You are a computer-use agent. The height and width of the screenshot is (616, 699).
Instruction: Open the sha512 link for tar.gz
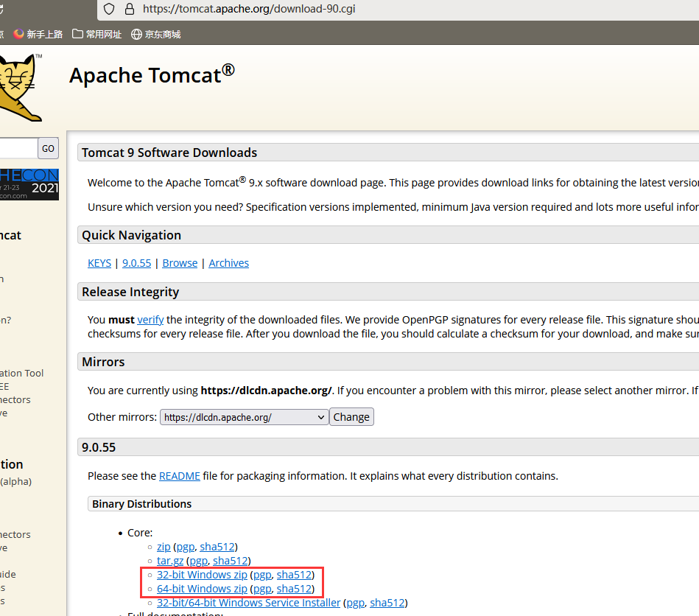point(230,561)
